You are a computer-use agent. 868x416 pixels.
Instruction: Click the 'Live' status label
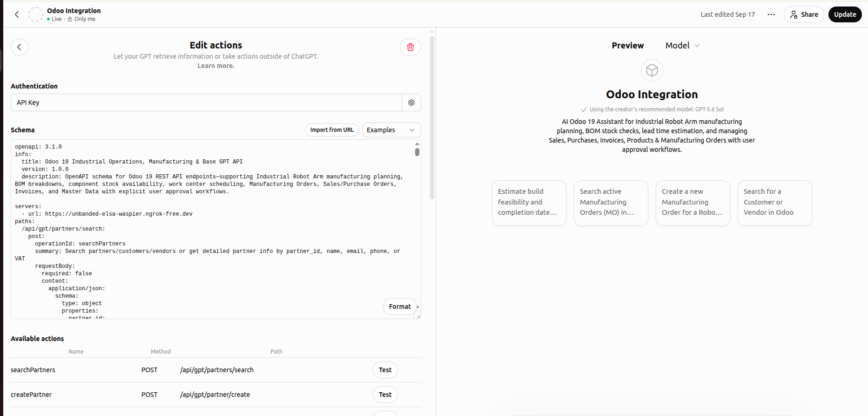[x=56, y=19]
